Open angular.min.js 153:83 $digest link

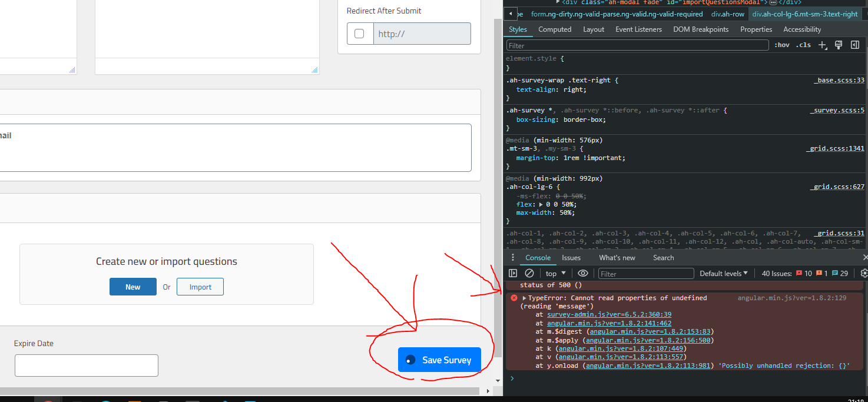[650, 331]
